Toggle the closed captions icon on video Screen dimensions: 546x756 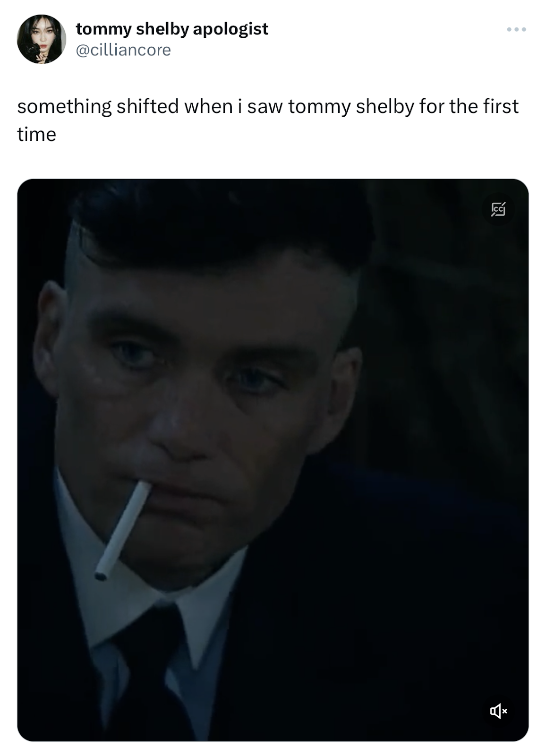[498, 208]
